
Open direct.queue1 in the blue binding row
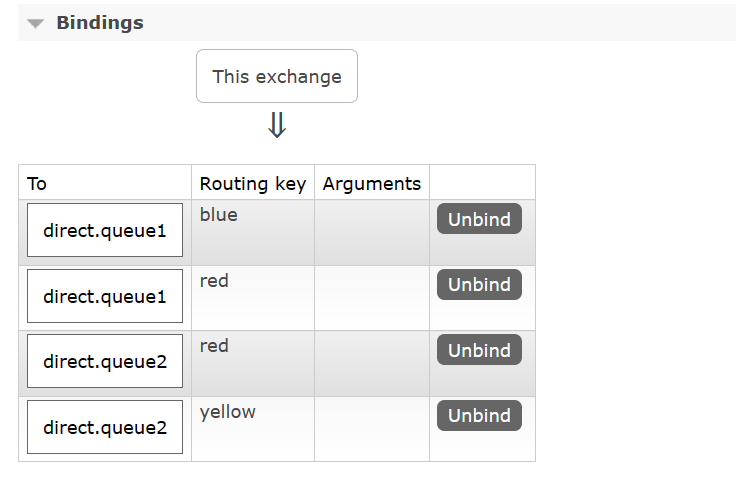(105, 231)
